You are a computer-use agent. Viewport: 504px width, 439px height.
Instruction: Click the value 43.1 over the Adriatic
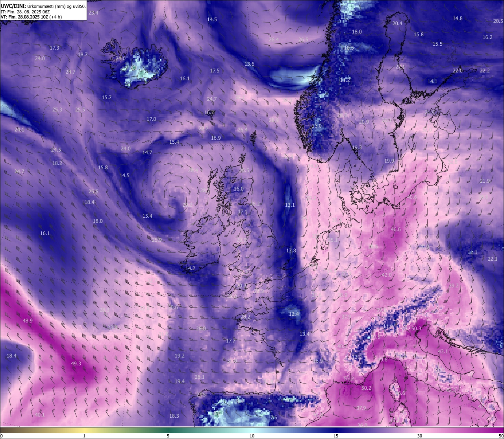pos(443,351)
